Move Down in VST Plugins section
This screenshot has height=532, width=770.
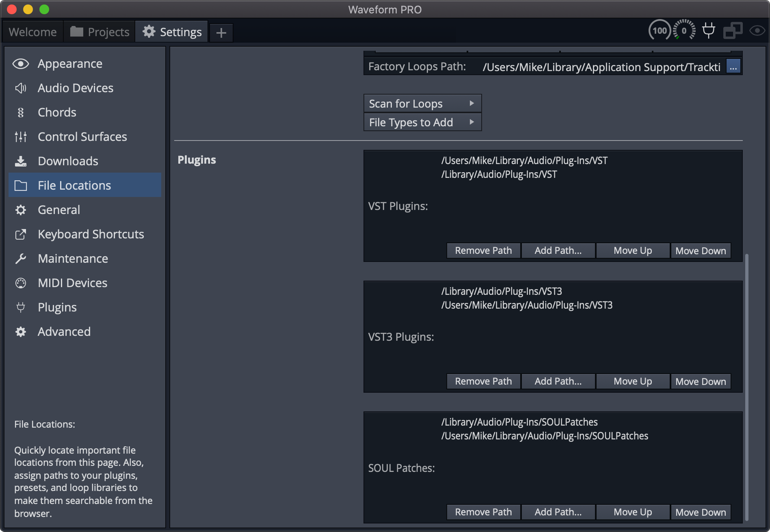pyautogui.click(x=701, y=251)
